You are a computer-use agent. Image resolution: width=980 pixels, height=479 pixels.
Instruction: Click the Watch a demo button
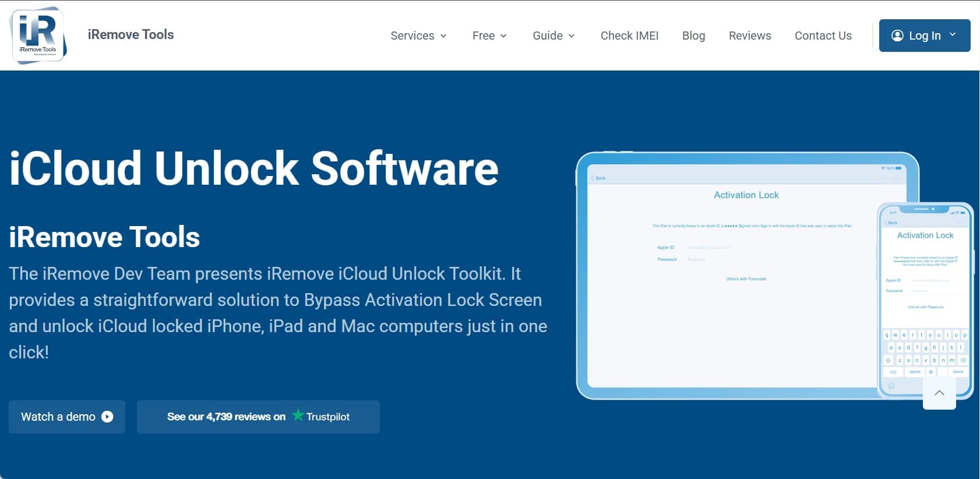click(67, 417)
